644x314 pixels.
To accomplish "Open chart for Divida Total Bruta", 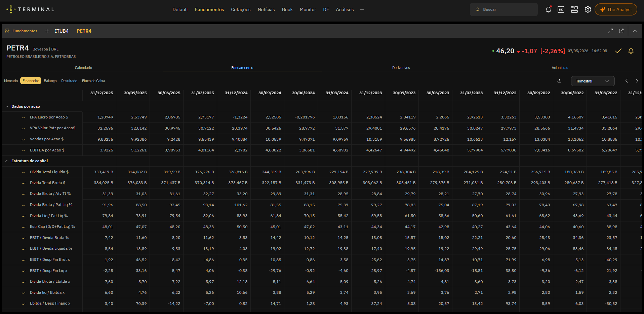I will [24, 183].
